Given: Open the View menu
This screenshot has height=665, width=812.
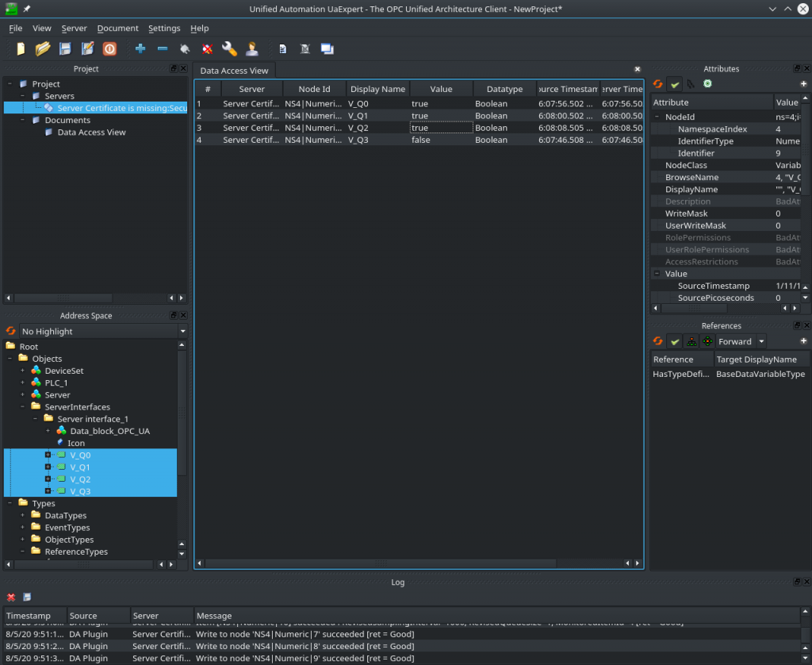Looking at the screenshot, I should pyautogui.click(x=41, y=28).
